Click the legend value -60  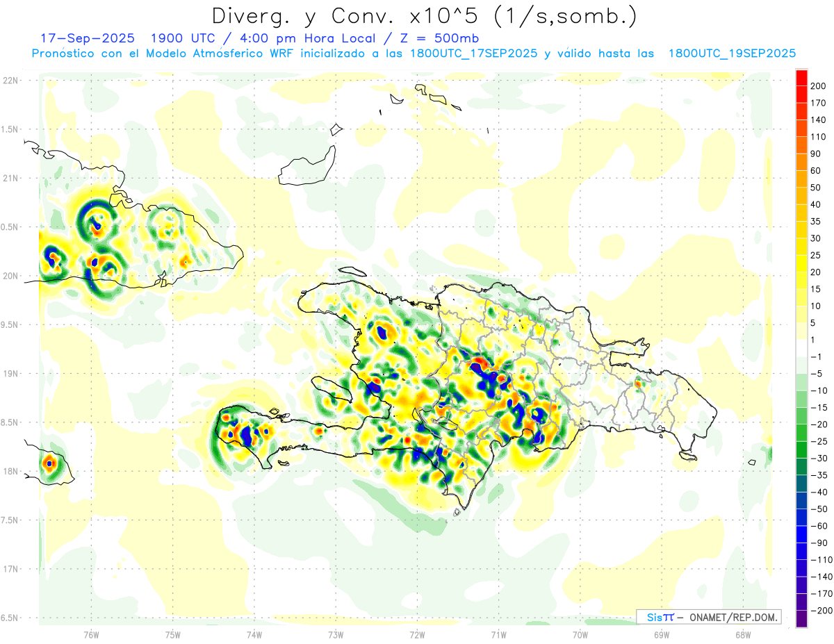819,526
